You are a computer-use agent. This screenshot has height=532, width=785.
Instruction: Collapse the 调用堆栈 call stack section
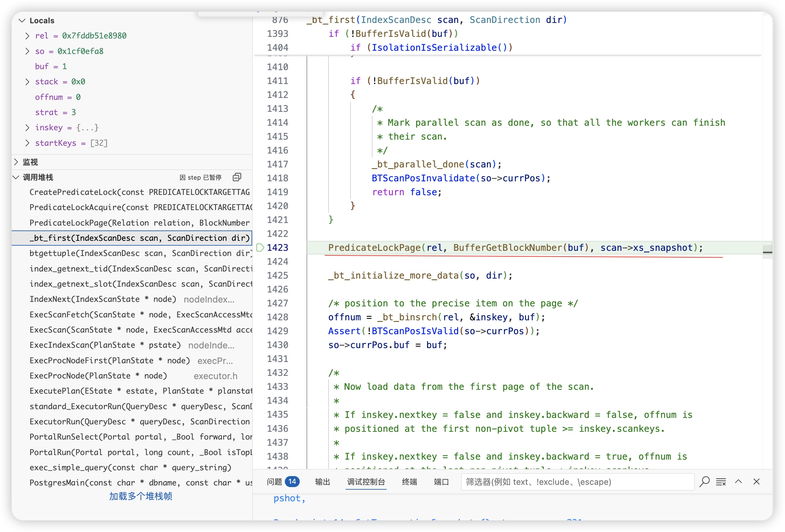(x=16, y=177)
